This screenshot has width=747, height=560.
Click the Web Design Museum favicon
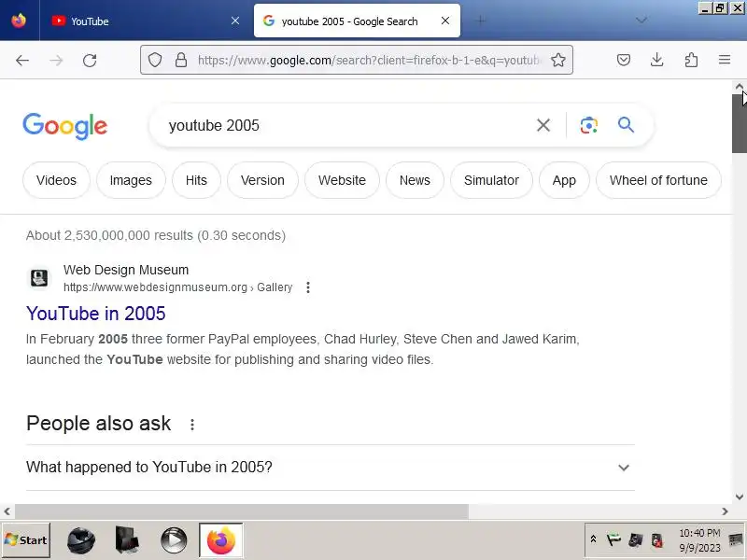[39, 278]
